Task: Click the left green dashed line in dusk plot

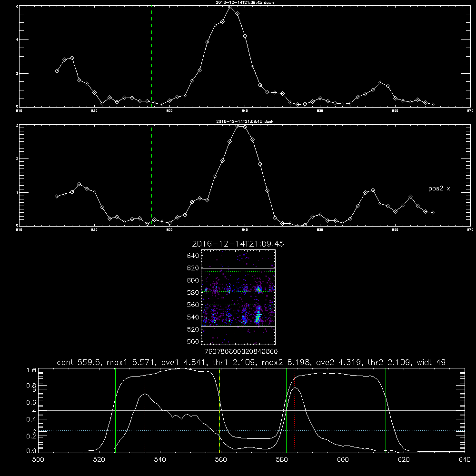Action: (151, 175)
